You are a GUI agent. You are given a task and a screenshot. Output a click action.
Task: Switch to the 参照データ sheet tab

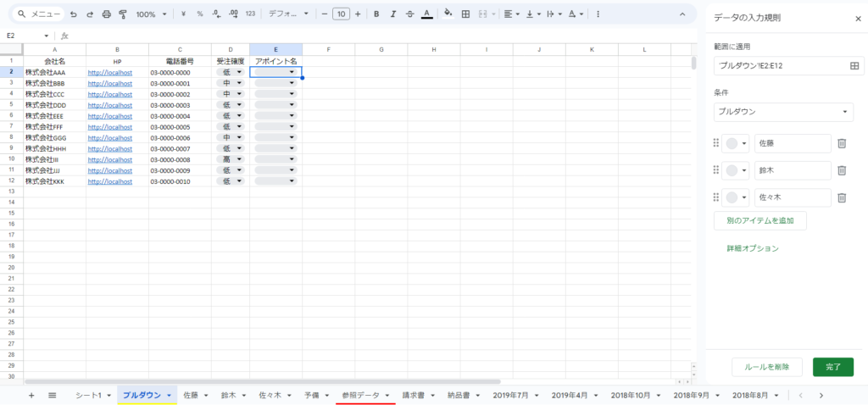360,395
